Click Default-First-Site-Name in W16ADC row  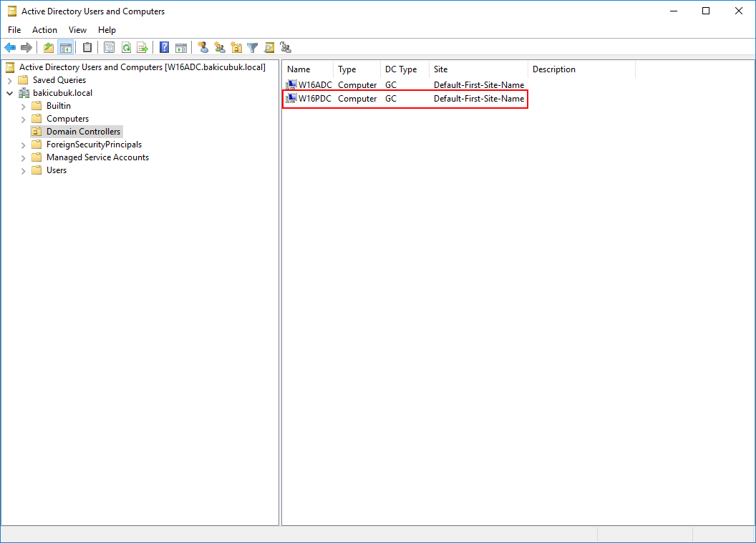pyautogui.click(x=479, y=85)
